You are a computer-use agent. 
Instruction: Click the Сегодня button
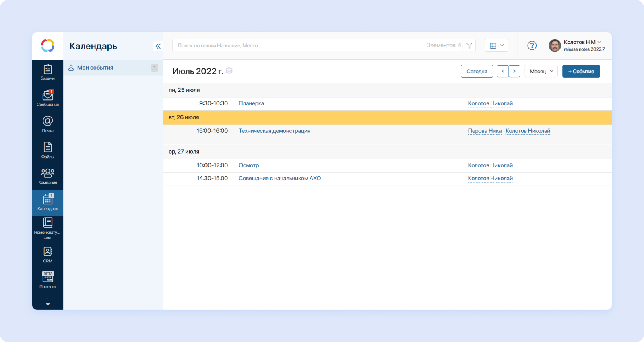pyautogui.click(x=477, y=71)
